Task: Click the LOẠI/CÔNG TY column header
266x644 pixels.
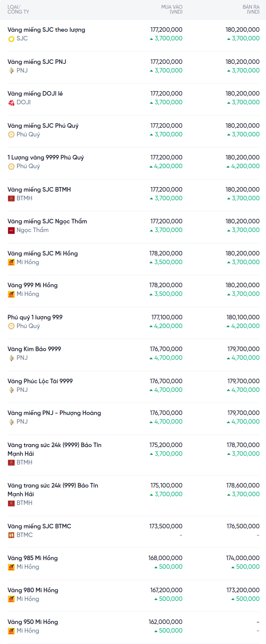Action: pyautogui.click(x=18, y=9)
